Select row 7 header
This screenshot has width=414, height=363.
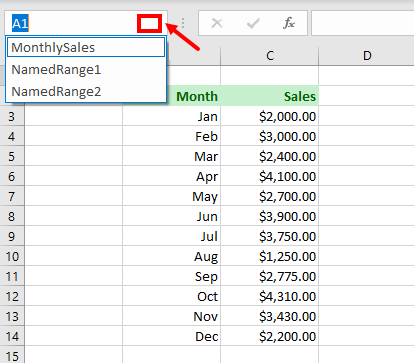pos(12,196)
